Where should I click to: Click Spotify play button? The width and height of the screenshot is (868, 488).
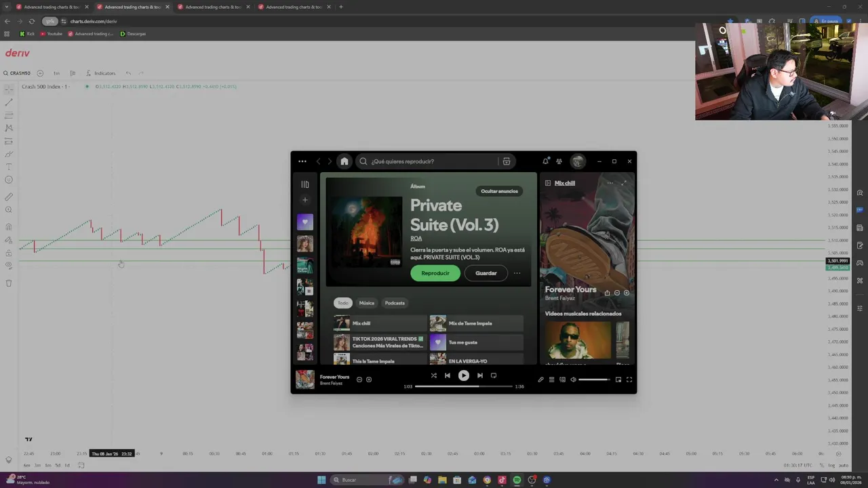pyautogui.click(x=464, y=375)
